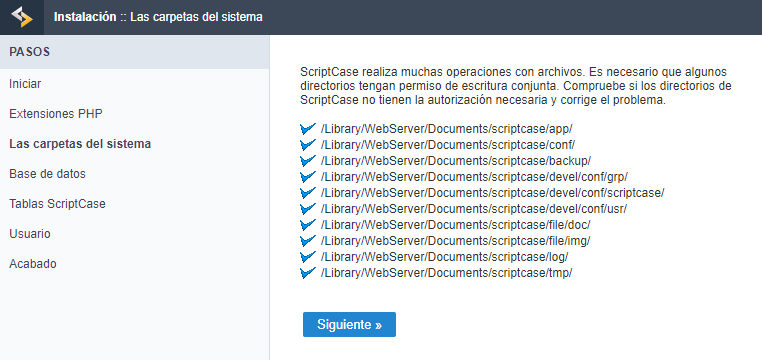Click the path ending in scriptcase/log/
Screen dimensions: 762x360
click(445, 257)
